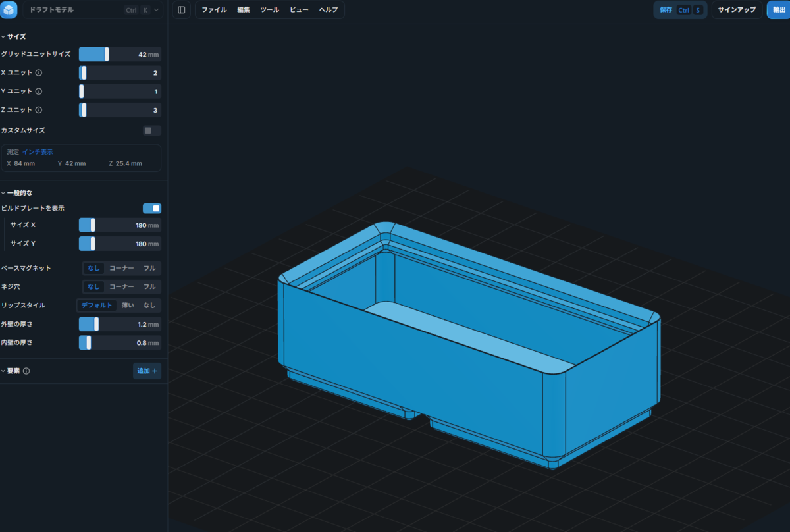Select コーナー for ベースマグネット
Image resolution: width=790 pixels, height=532 pixels.
point(121,269)
